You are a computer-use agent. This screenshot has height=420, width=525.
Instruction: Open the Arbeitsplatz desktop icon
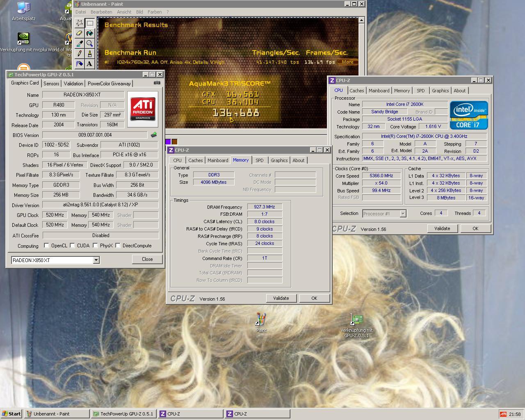coord(23,11)
